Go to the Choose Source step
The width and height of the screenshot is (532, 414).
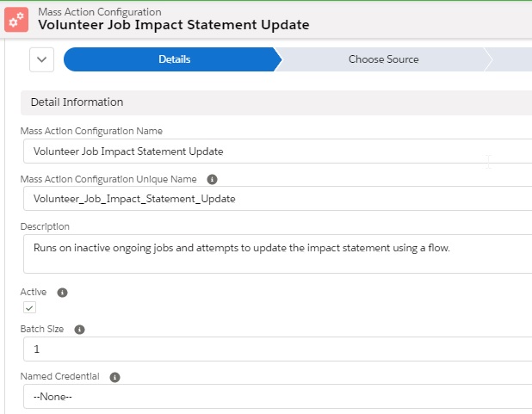pyautogui.click(x=383, y=59)
